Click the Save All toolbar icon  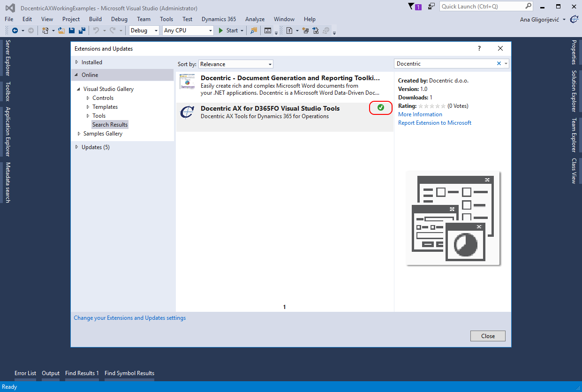click(x=82, y=30)
